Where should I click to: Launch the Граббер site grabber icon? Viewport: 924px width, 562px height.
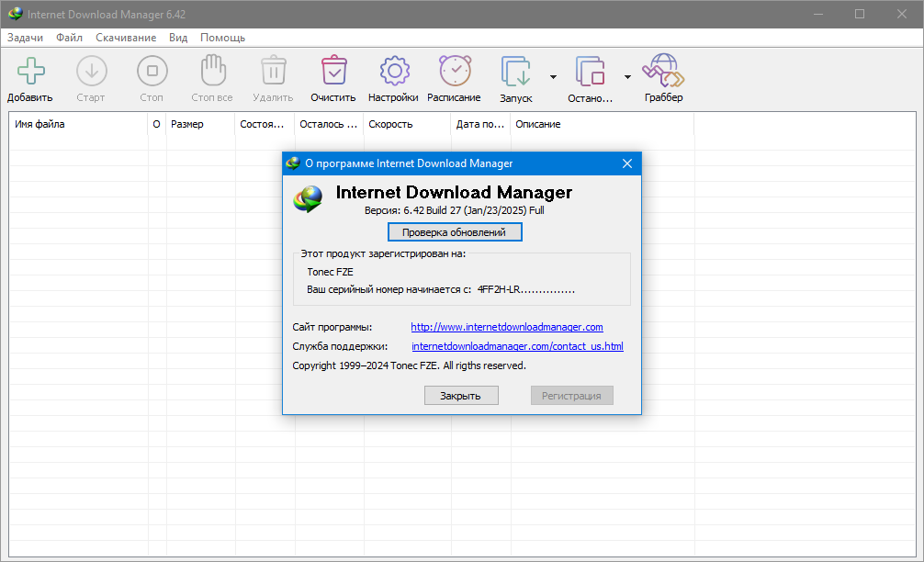click(x=663, y=72)
